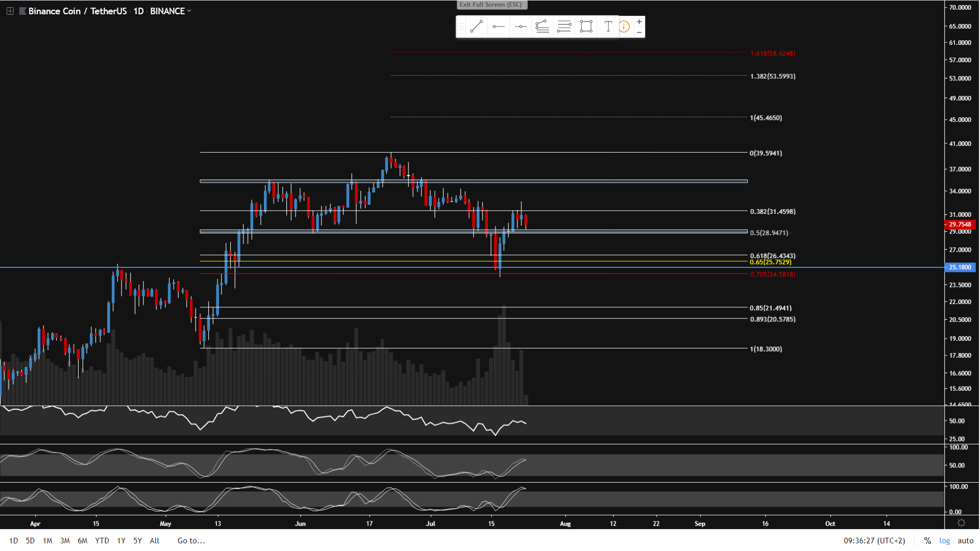Select the Rectangle drawing tool
The height and width of the screenshot is (551, 980).
586,27
